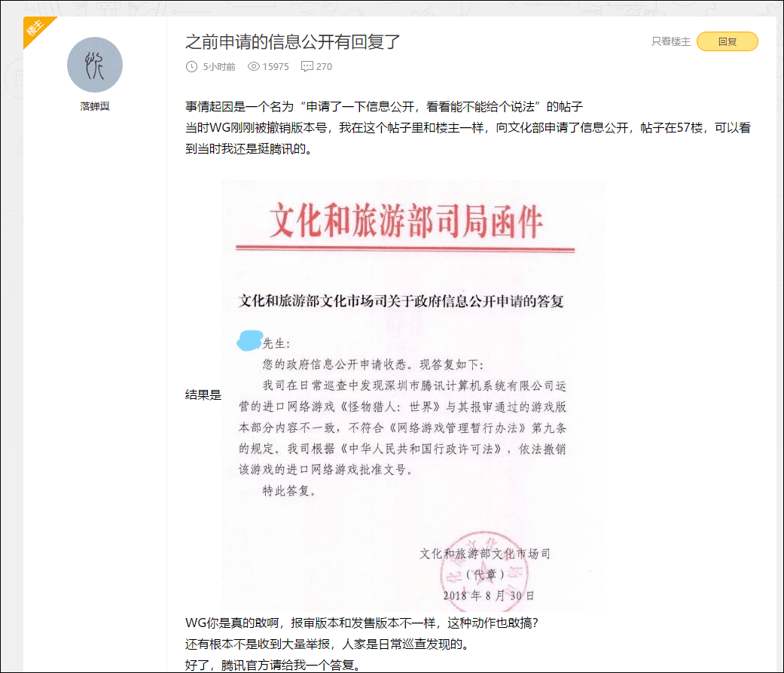This screenshot has height=673, width=784.
Task: Click the text line 事情起因是一个名为
Action: point(383,106)
